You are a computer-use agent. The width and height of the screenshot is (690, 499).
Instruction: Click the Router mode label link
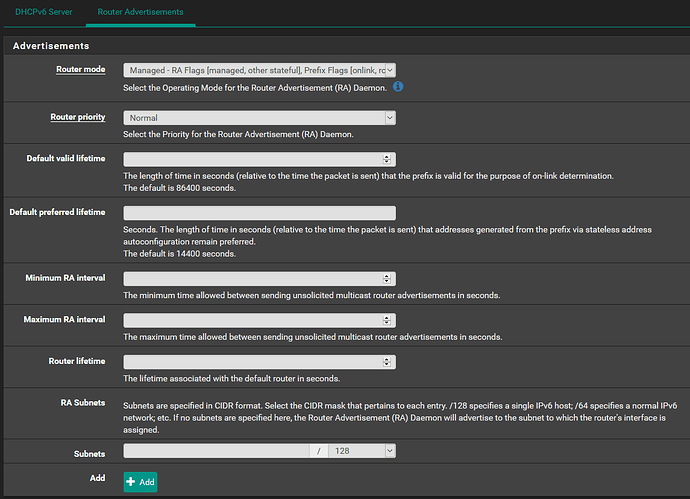[81, 70]
